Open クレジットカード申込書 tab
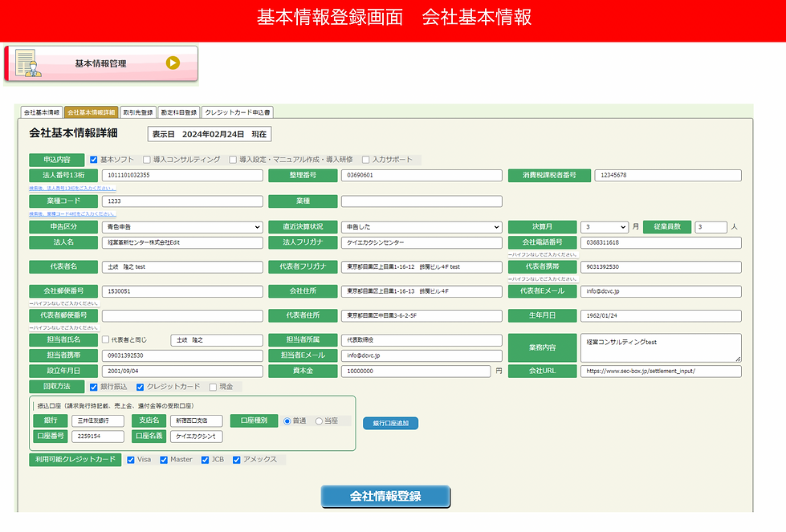This screenshot has width=786, height=532. [x=238, y=112]
